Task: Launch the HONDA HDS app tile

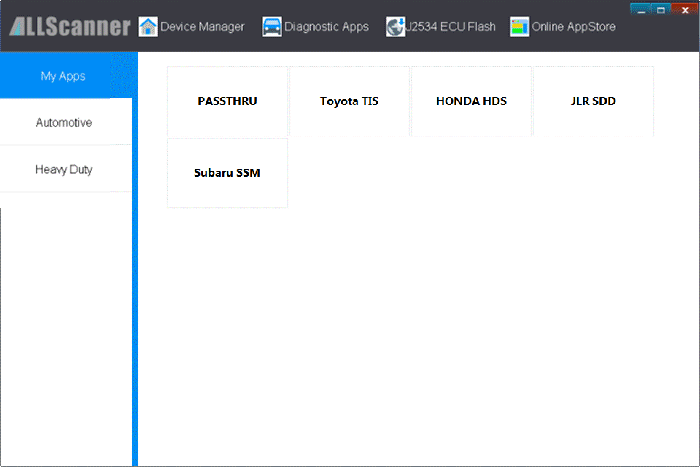Action: 471,101
